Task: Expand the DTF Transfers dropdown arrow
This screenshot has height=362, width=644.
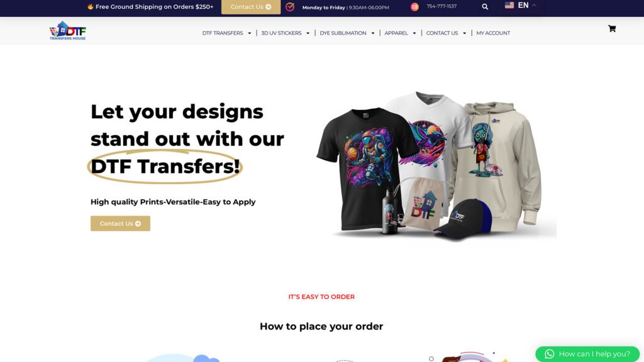Action: [x=249, y=33]
